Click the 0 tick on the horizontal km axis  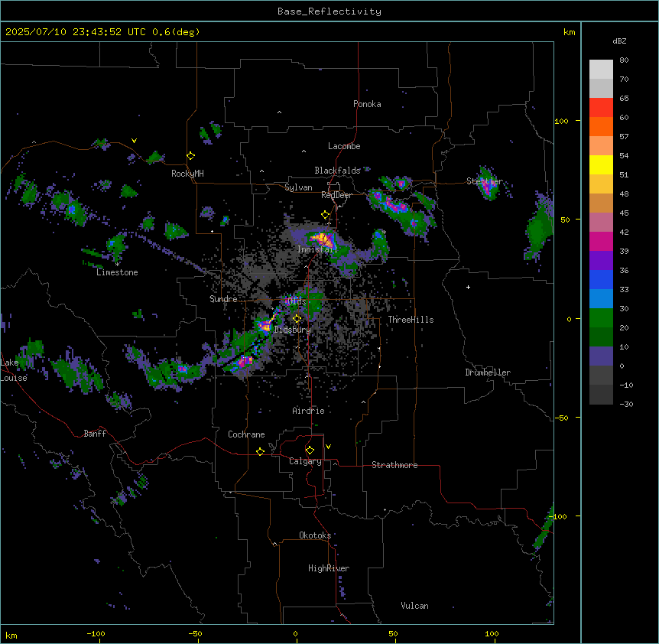point(295,633)
